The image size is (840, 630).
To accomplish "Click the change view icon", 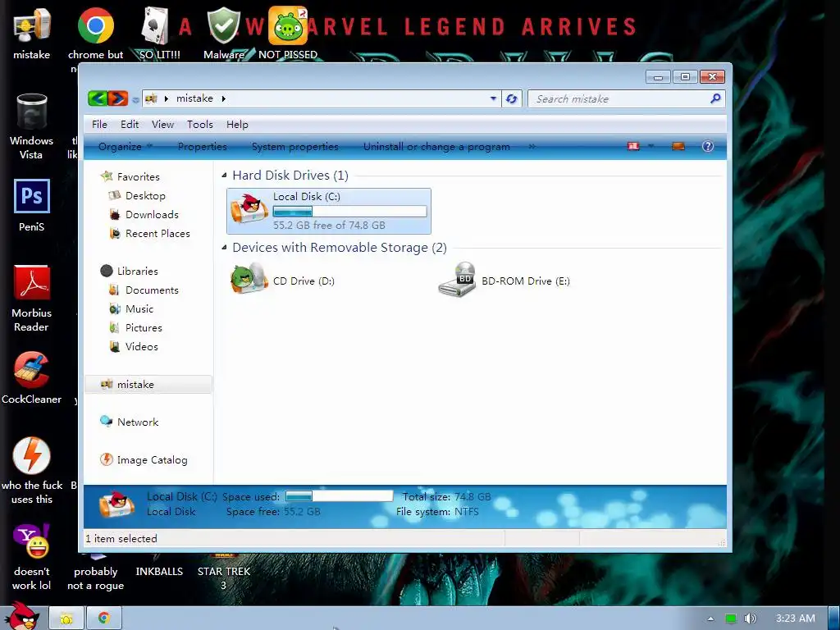I will [x=634, y=146].
